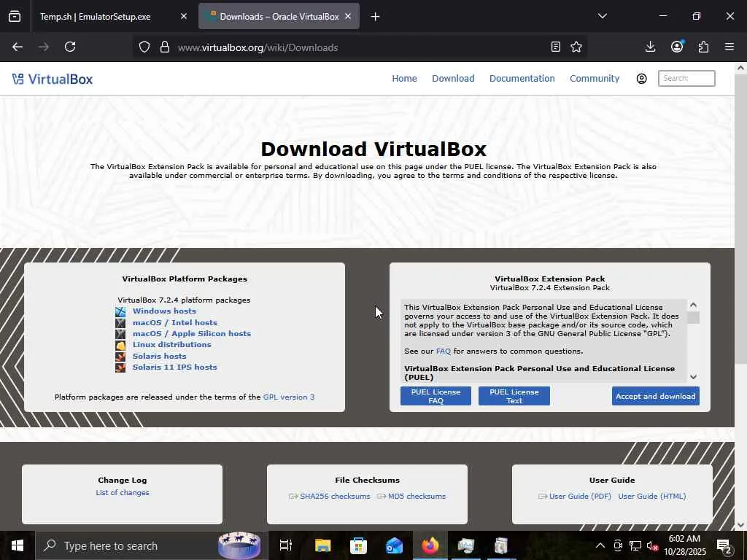Viewport: 747px width, 560px height.
Task: Click the macOS / Intel hosts icon
Action: 120,323
